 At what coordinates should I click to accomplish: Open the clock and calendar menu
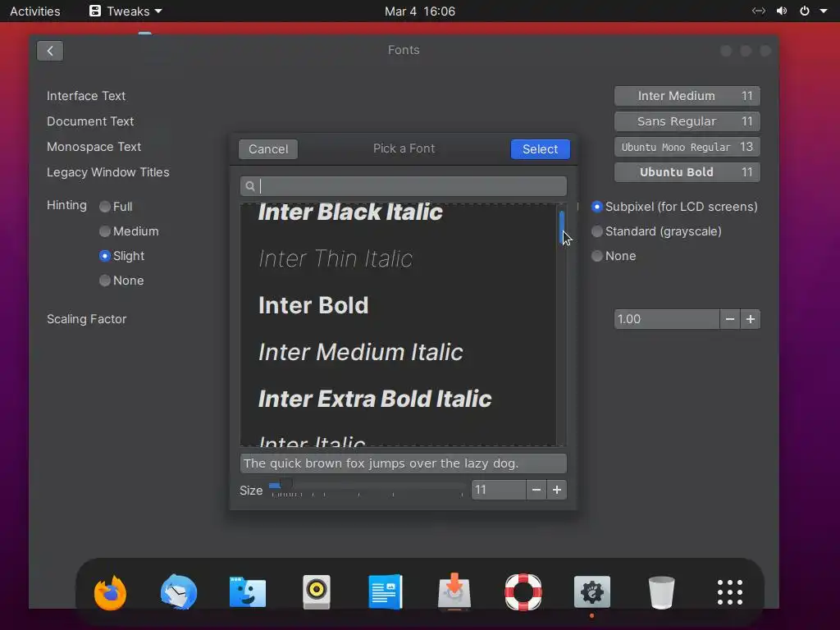(420, 11)
